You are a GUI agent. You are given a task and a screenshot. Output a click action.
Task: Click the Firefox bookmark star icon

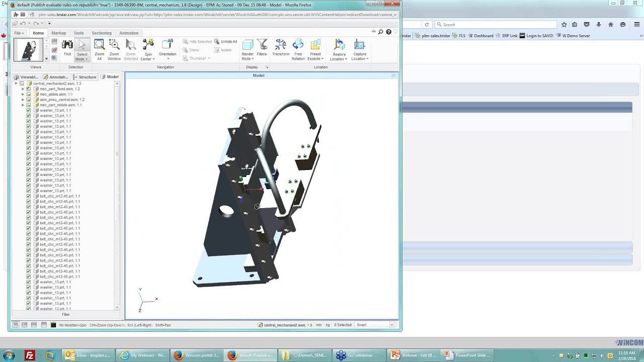tap(564, 24)
